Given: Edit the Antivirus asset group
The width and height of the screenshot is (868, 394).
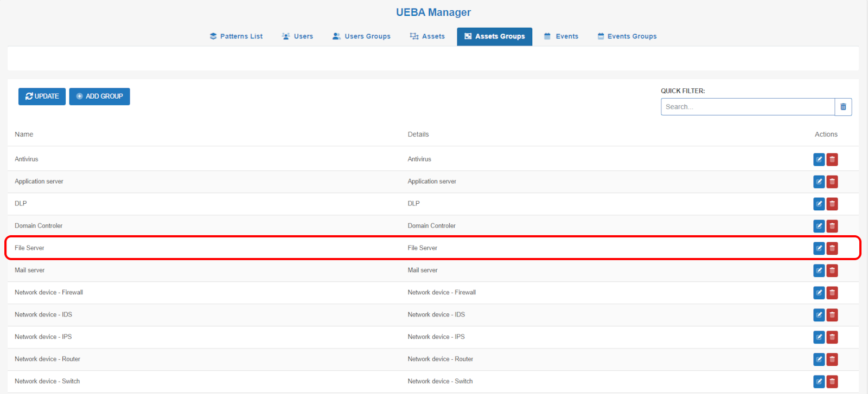Looking at the screenshot, I should coord(819,159).
